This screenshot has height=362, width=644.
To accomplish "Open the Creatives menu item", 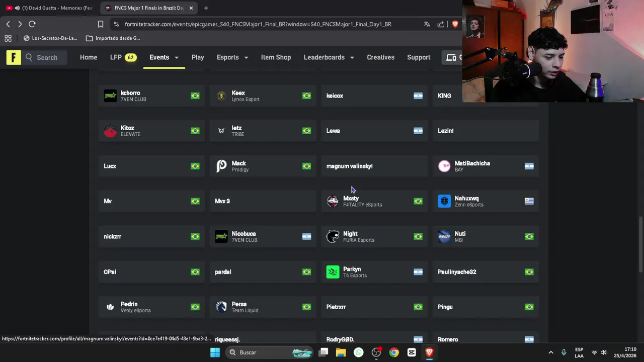I will [380, 57].
